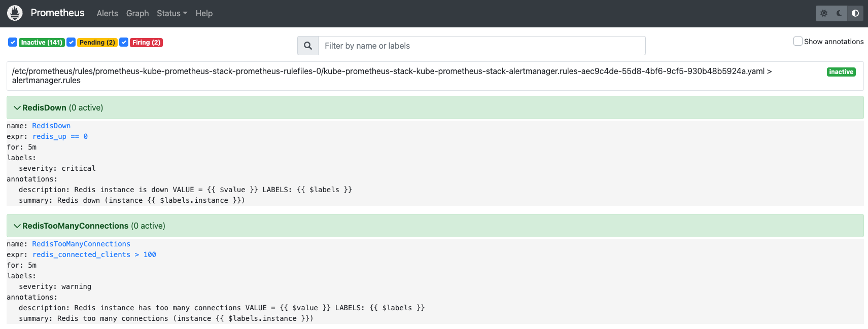This screenshot has height=329, width=868.
Task: Open the Status dropdown menu
Action: (172, 13)
